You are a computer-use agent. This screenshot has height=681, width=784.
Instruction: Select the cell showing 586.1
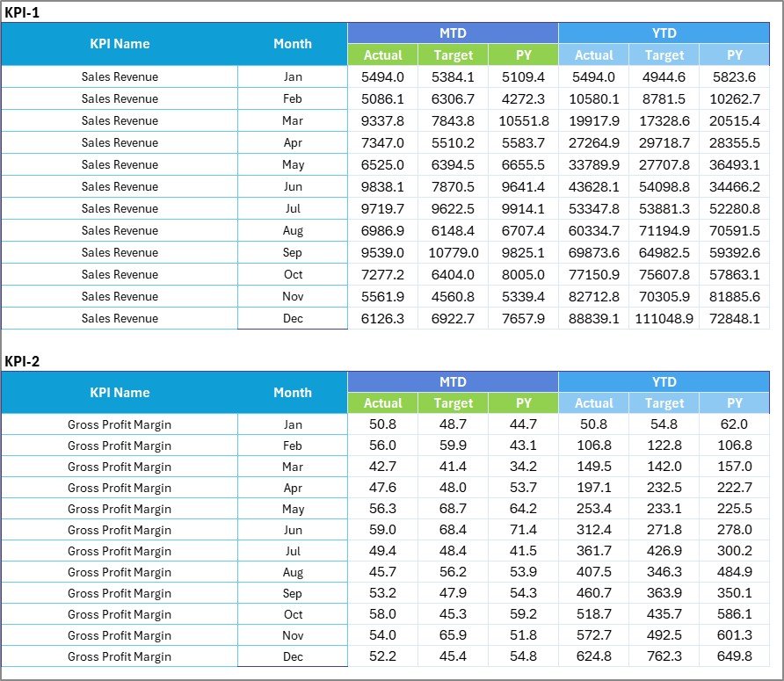pos(735,614)
